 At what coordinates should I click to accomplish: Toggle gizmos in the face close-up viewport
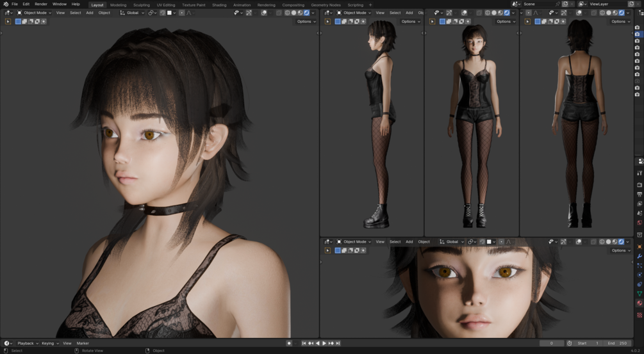point(563,241)
